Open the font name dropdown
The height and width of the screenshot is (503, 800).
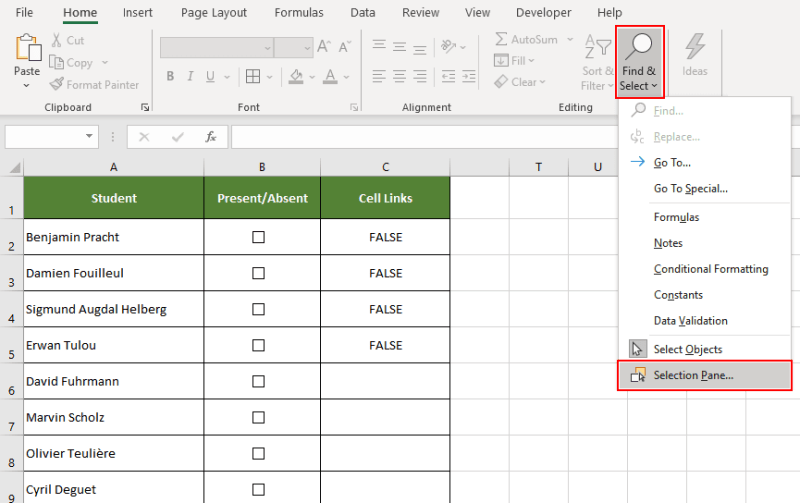click(267, 48)
